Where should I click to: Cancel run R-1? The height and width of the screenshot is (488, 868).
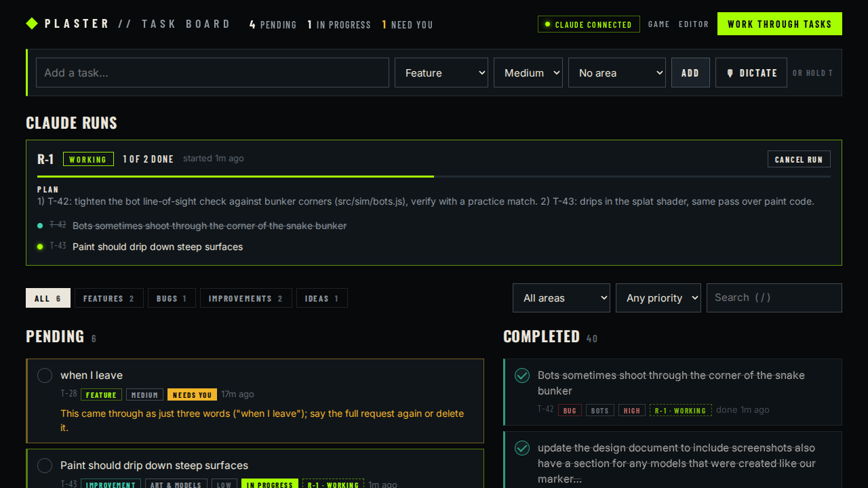(799, 159)
